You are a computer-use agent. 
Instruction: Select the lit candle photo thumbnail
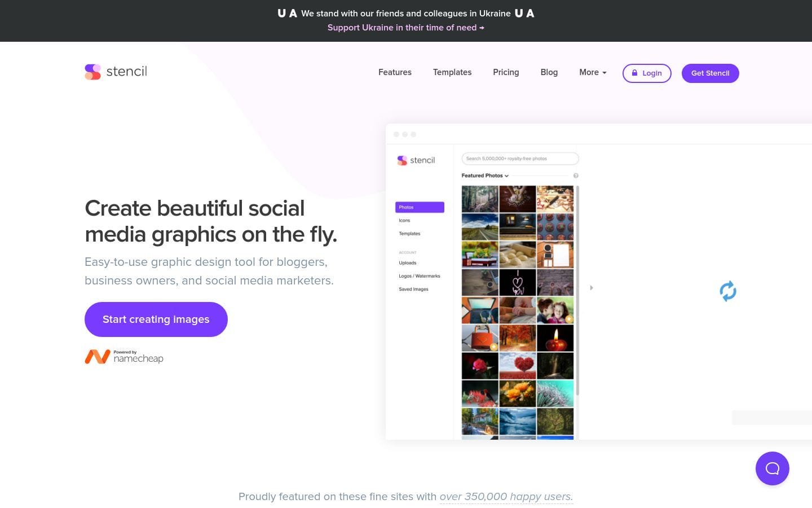coord(555,338)
